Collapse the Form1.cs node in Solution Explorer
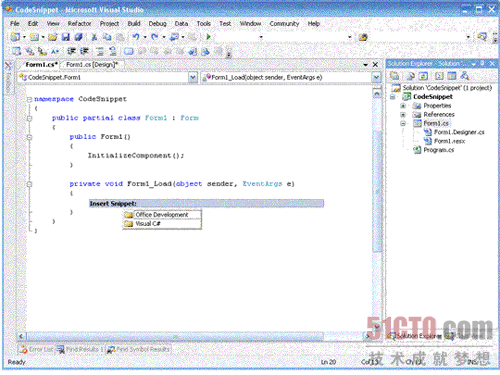This screenshot has width=500, height=375. pos(403,124)
